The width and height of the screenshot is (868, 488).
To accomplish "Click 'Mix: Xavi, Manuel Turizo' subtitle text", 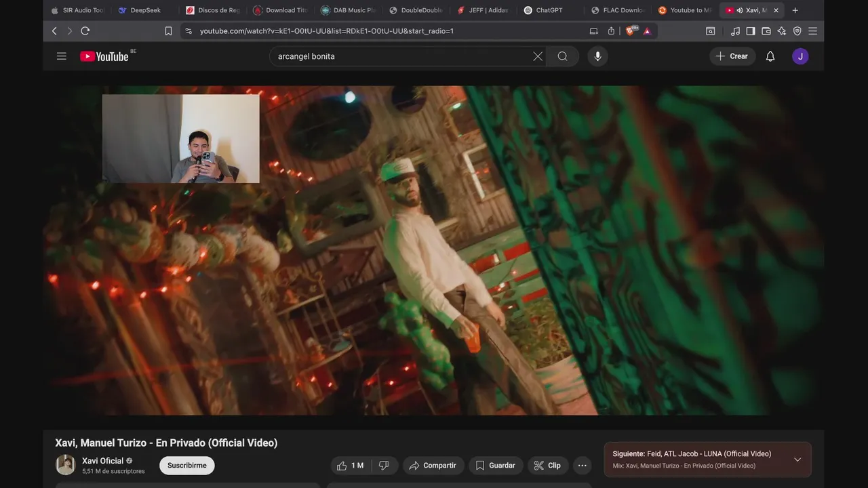I will pyautogui.click(x=684, y=466).
